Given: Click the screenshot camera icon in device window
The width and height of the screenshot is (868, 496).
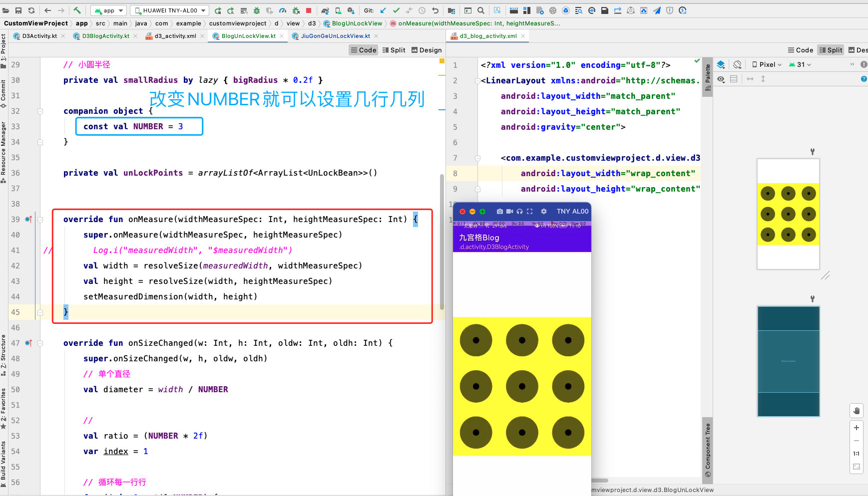Looking at the screenshot, I should (500, 212).
